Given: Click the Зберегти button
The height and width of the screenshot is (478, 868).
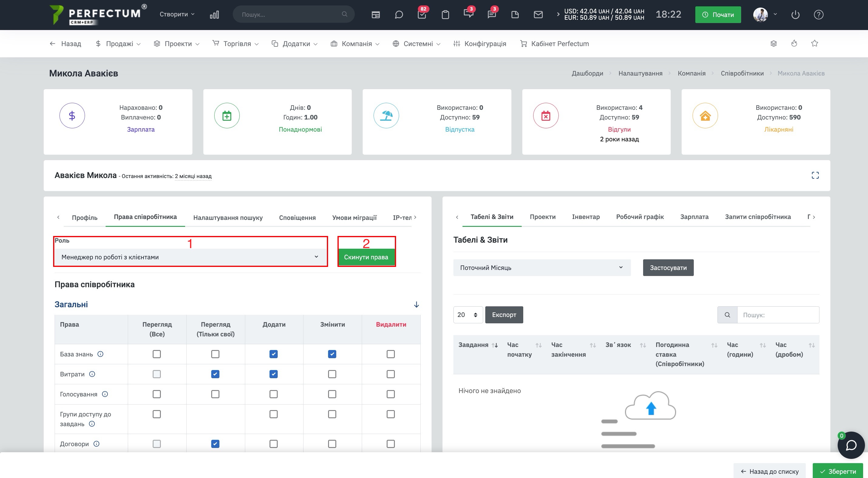Looking at the screenshot, I should tap(838, 471).
